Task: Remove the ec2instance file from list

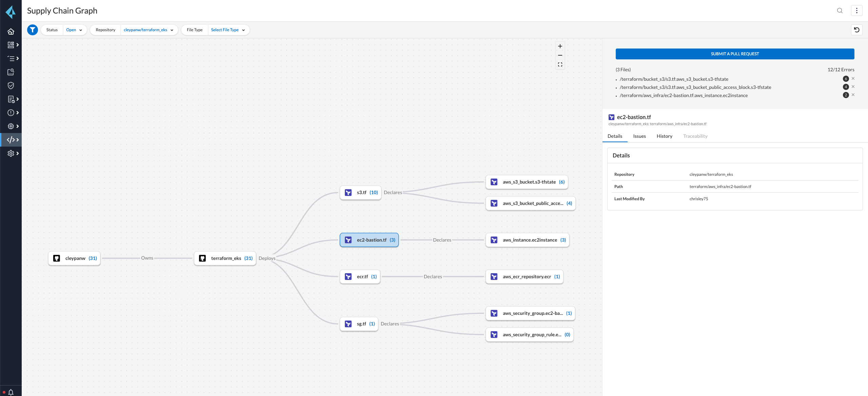Action: point(853,95)
